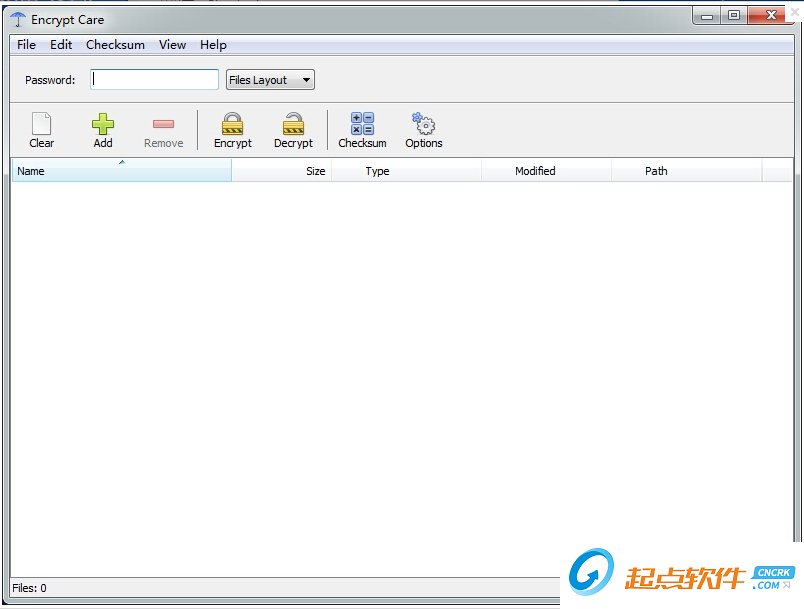Sort the list by Modified column

546,170
